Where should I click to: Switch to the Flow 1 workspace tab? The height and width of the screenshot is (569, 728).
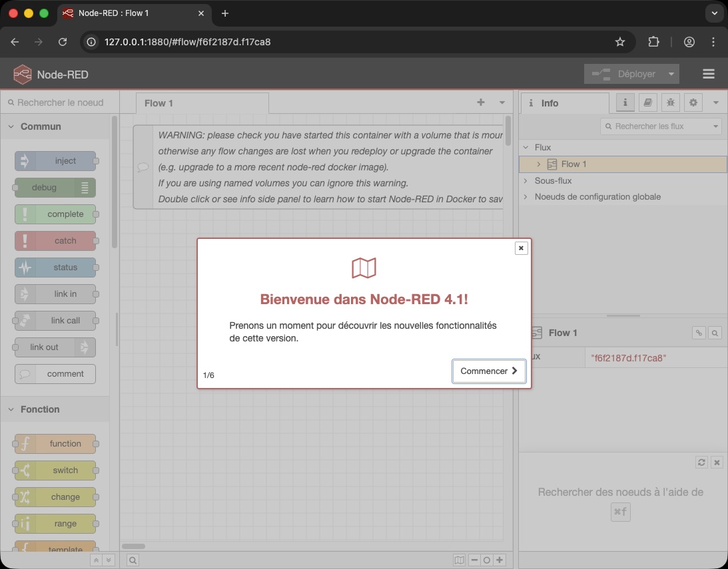(x=159, y=103)
